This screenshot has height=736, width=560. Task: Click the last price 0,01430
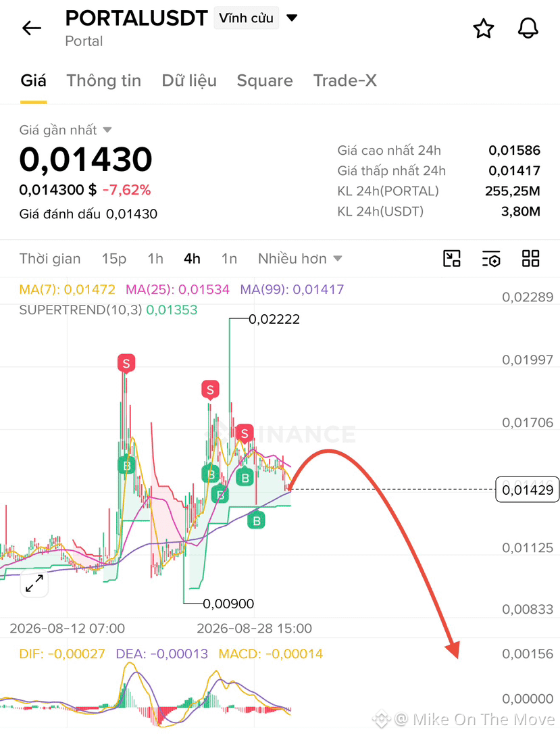pos(86,159)
